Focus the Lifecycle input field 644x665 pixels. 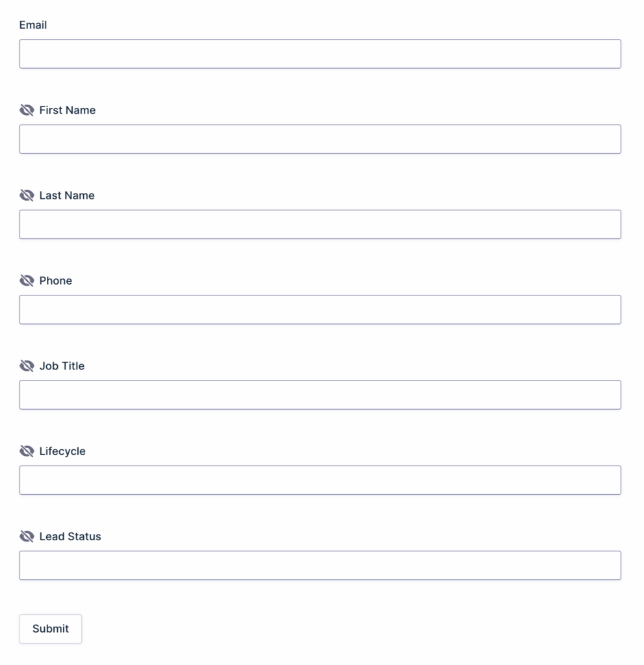[320, 479]
